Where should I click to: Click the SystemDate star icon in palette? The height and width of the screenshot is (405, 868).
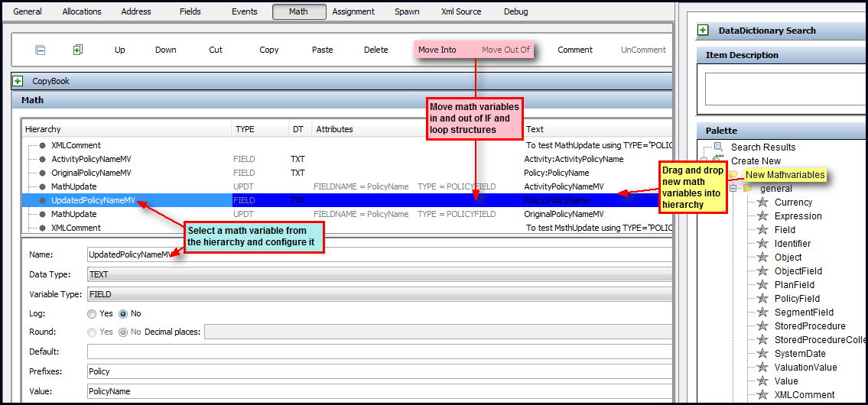click(763, 354)
